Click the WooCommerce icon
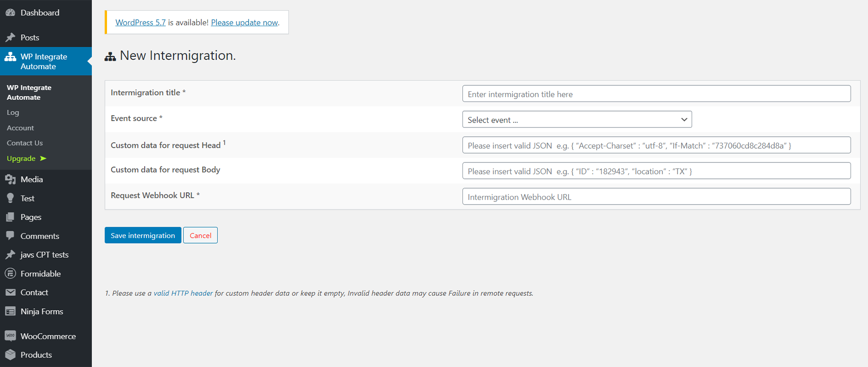Viewport: 868px width, 367px height. pyautogui.click(x=10, y=336)
